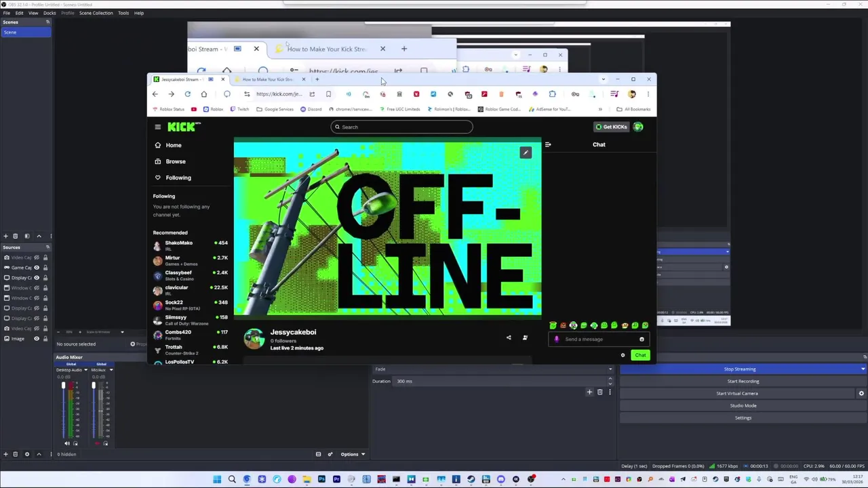Toggle lock on Game Capture source
Image resolution: width=868 pixels, height=488 pixels.
coord(45,268)
